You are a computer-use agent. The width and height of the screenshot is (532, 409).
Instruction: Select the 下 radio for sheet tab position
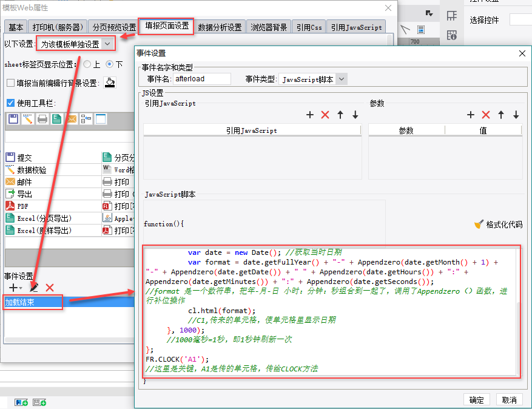pyautogui.click(x=109, y=64)
